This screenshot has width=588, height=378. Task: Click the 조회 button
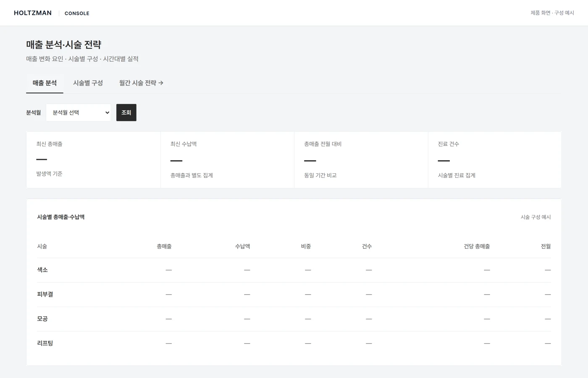pyautogui.click(x=126, y=112)
